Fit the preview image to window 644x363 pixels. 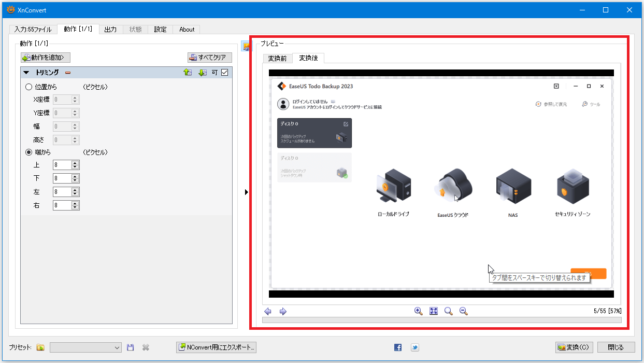[x=434, y=311]
